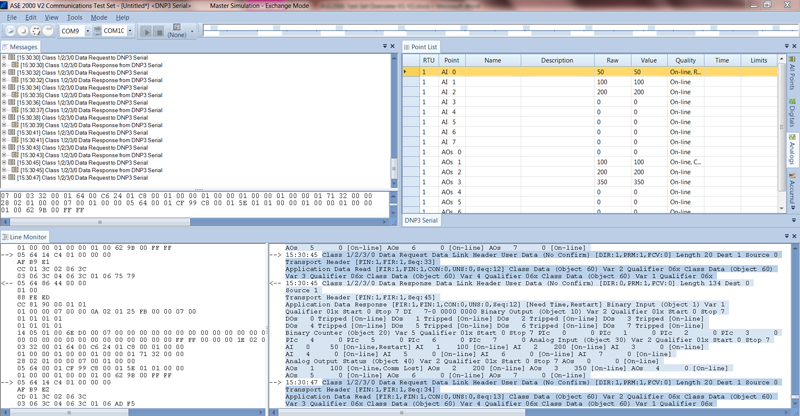The width and height of the screenshot is (800, 416).
Task: Sort points by Quality column header
Action: [685, 60]
